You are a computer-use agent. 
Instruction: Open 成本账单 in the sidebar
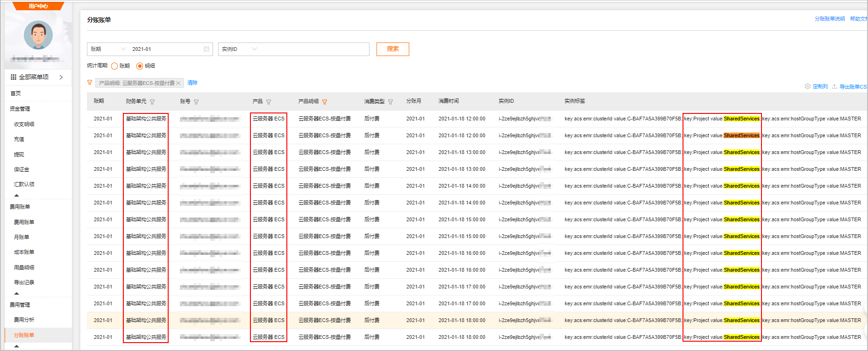(24, 252)
